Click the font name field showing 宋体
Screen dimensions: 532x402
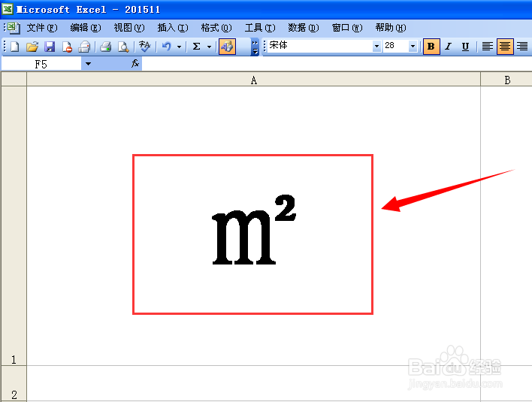tap(319, 45)
